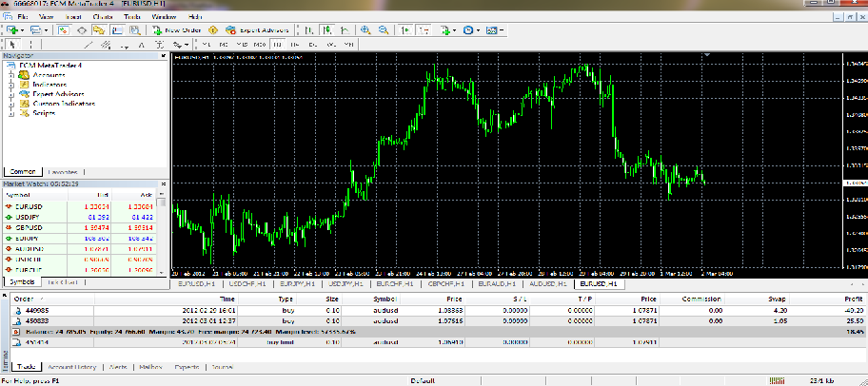Click the Expert Advisors button
This screenshot has width=868, height=386.
pyautogui.click(x=257, y=29)
